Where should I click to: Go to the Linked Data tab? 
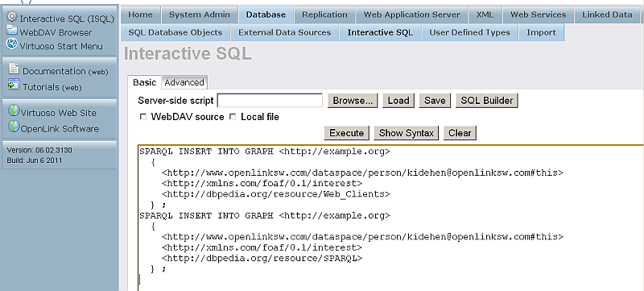pos(607,15)
